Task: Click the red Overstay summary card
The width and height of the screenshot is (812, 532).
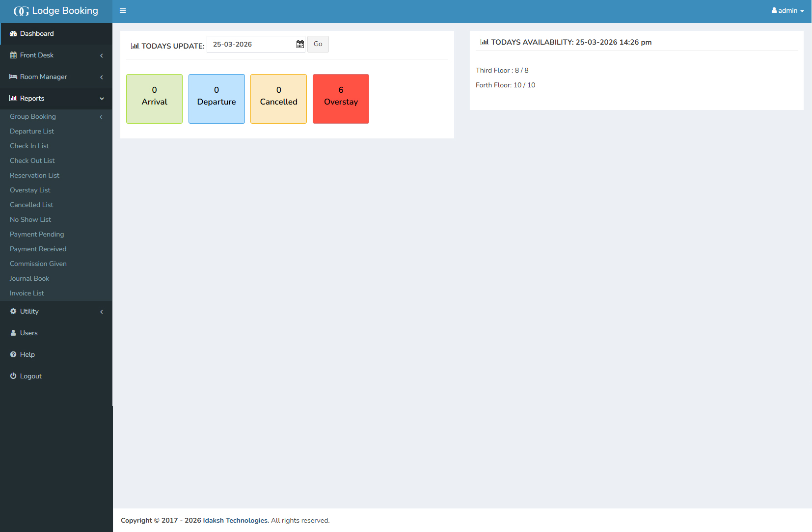Action: click(x=341, y=99)
